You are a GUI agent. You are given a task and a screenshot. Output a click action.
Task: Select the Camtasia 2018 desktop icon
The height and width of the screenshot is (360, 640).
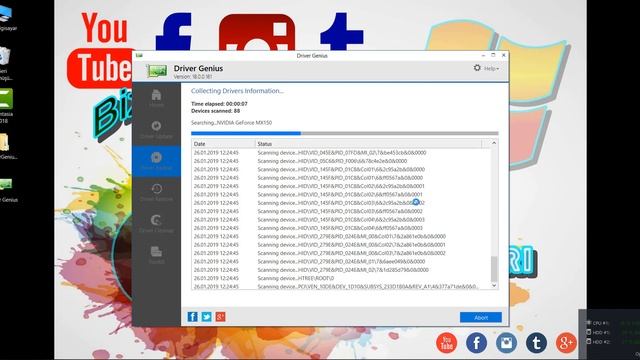[x=6, y=106]
